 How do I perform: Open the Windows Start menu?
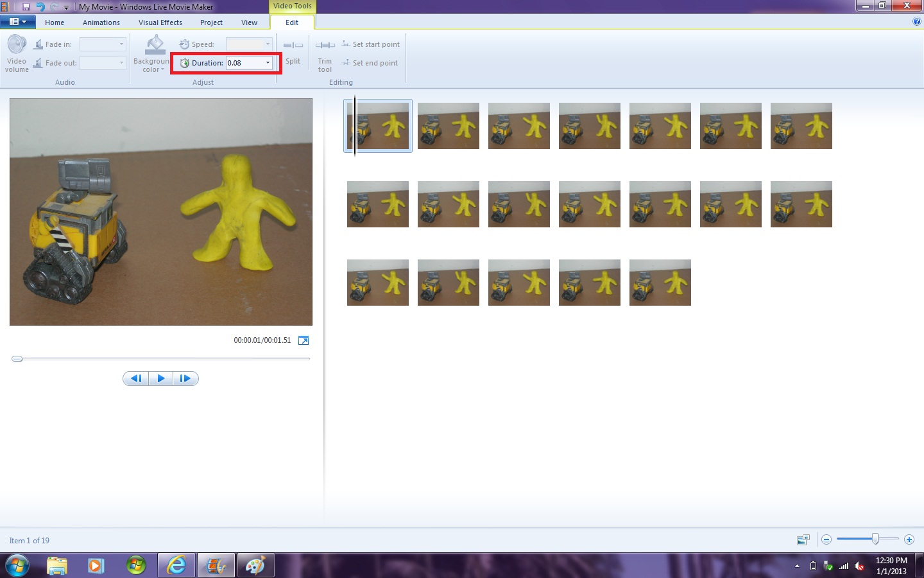pos(17,566)
